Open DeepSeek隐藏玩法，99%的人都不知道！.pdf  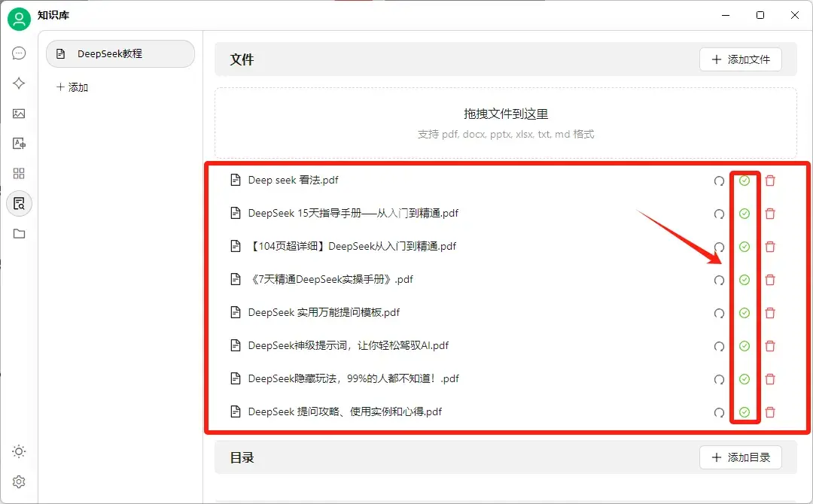354,379
